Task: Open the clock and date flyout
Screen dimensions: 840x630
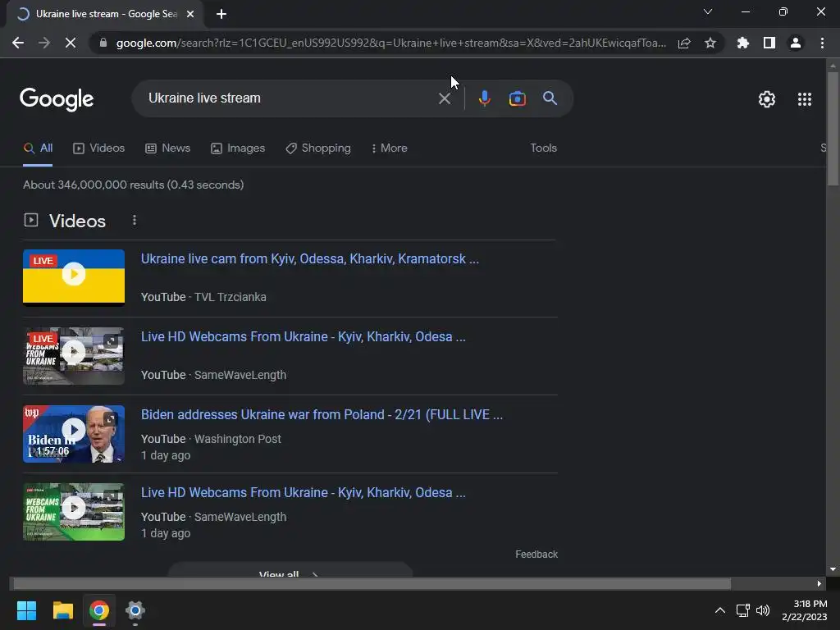Action: [805, 610]
